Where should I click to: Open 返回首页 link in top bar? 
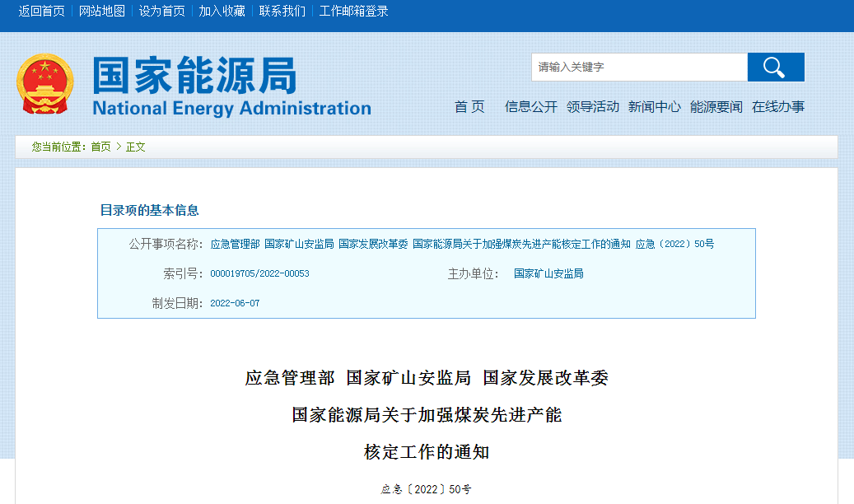41,11
